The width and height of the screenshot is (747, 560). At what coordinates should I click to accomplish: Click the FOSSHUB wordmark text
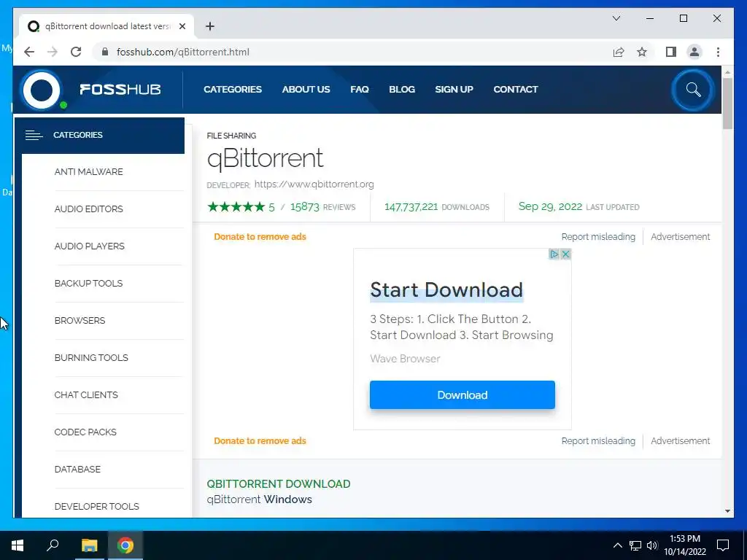(x=120, y=90)
